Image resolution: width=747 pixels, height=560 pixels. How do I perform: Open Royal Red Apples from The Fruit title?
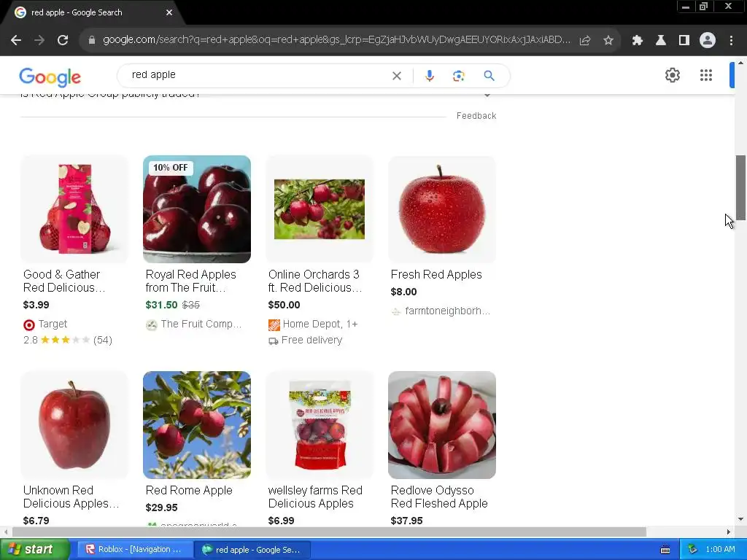pos(190,281)
